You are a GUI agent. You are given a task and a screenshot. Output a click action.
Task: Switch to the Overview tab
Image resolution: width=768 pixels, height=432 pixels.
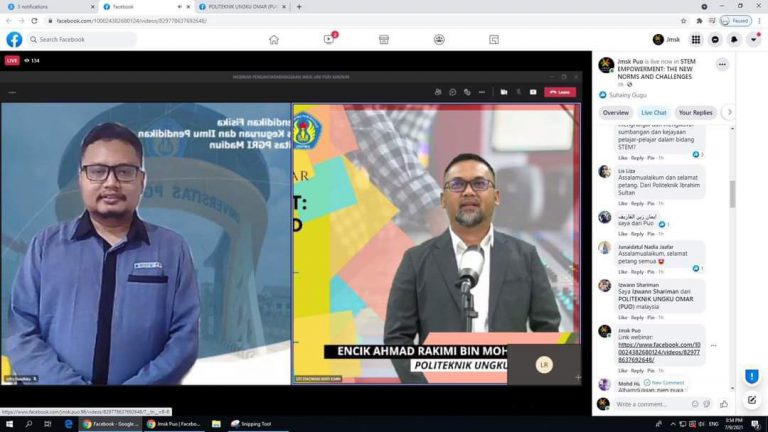pos(615,113)
